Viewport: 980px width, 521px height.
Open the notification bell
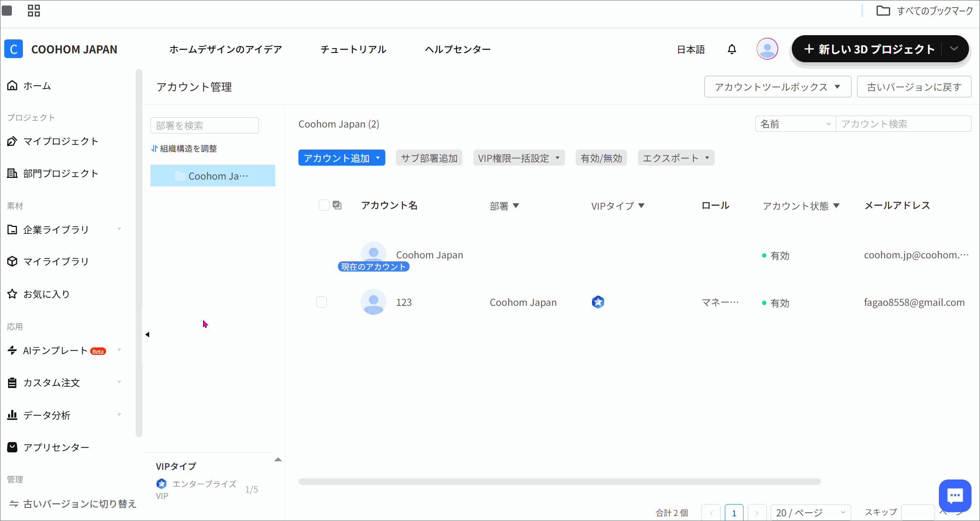[x=732, y=50]
